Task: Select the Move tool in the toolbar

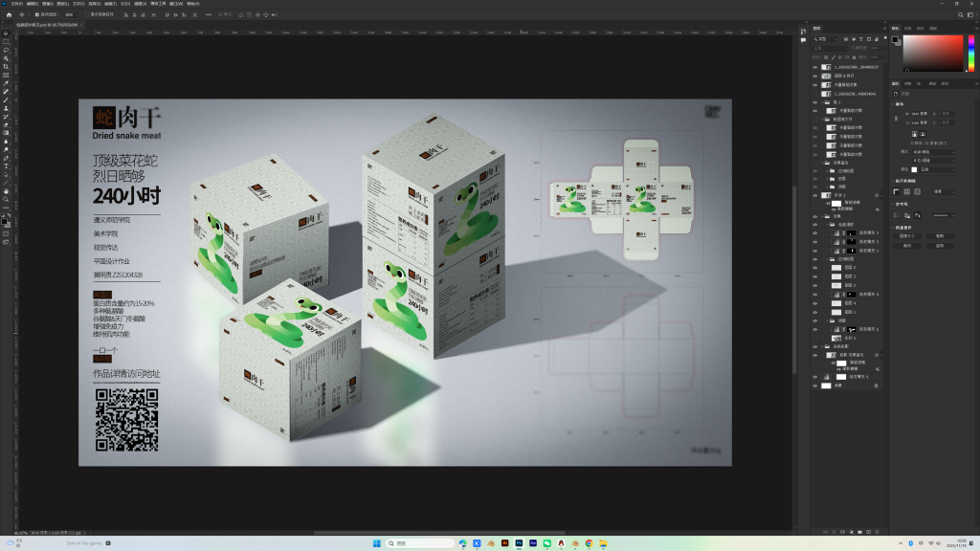Action: click(x=6, y=33)
